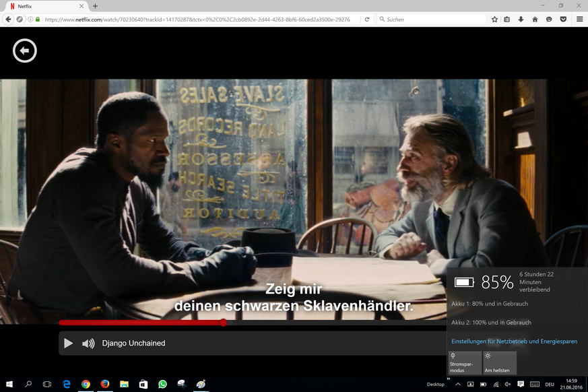Launch Google Chrome from taskbar
Screen dimensions: 588x392
coord(86,384)
